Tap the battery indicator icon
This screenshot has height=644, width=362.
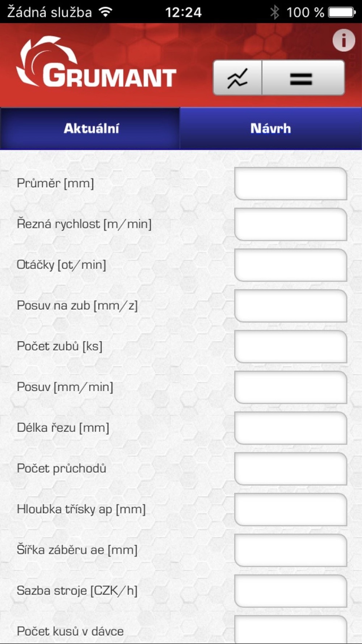point(342,12)
